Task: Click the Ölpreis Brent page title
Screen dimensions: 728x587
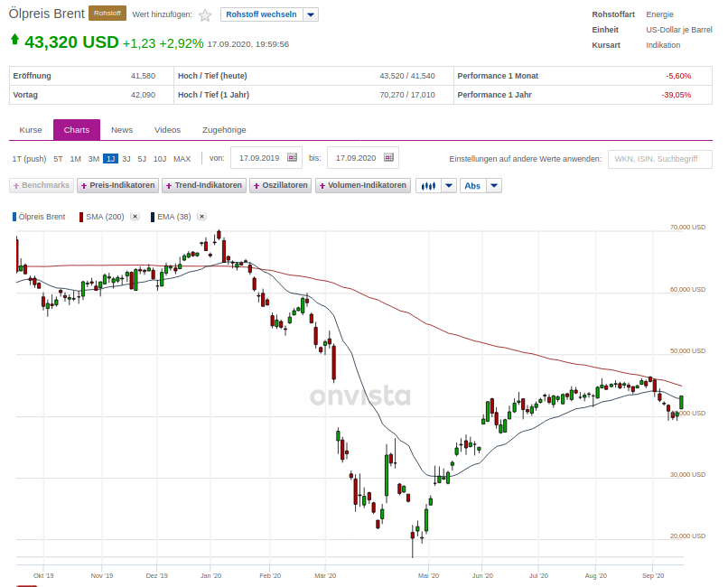Action: point(47,14)
